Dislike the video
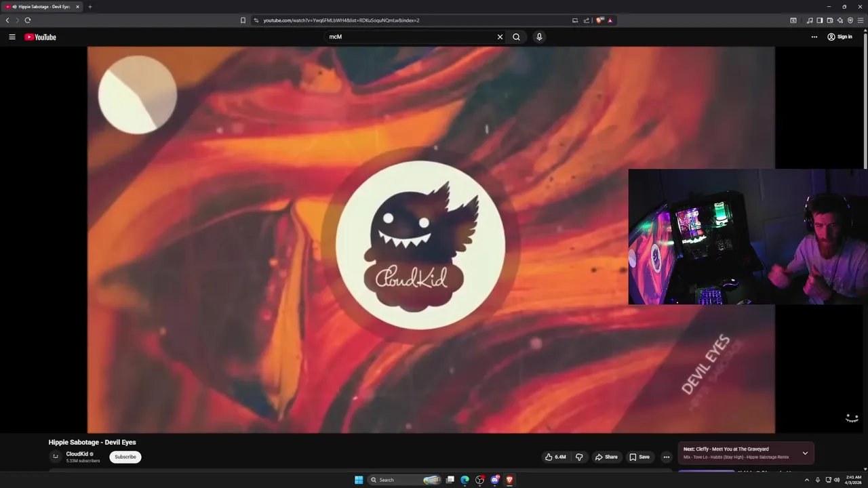The width and height of the screenshot is (868, 488). 579,457
